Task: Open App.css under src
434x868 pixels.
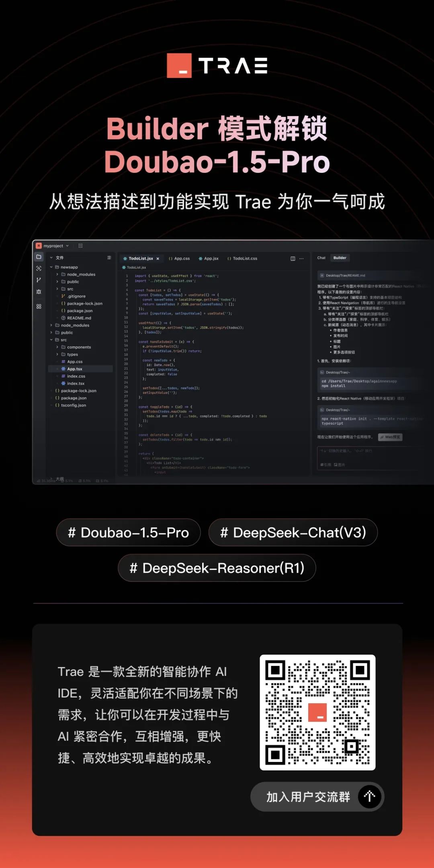Action: [72, 362]
